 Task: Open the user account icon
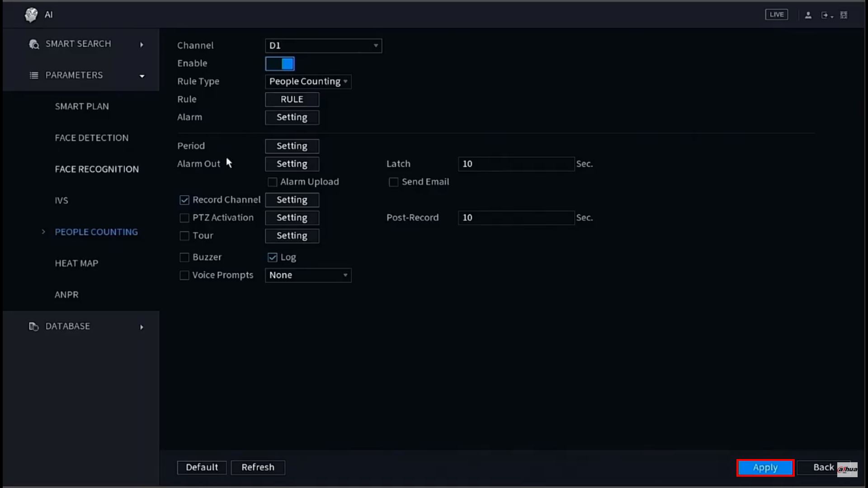point(808,15)
